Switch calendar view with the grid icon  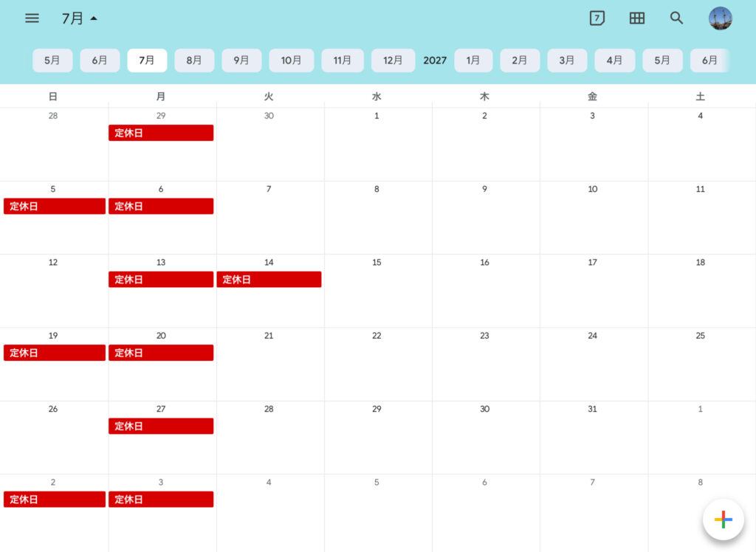637,18
